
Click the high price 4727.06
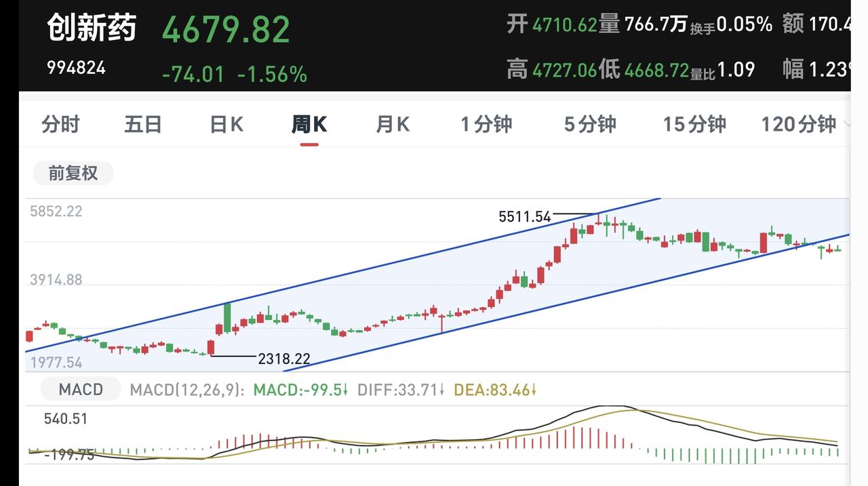(x=564, y=69)
